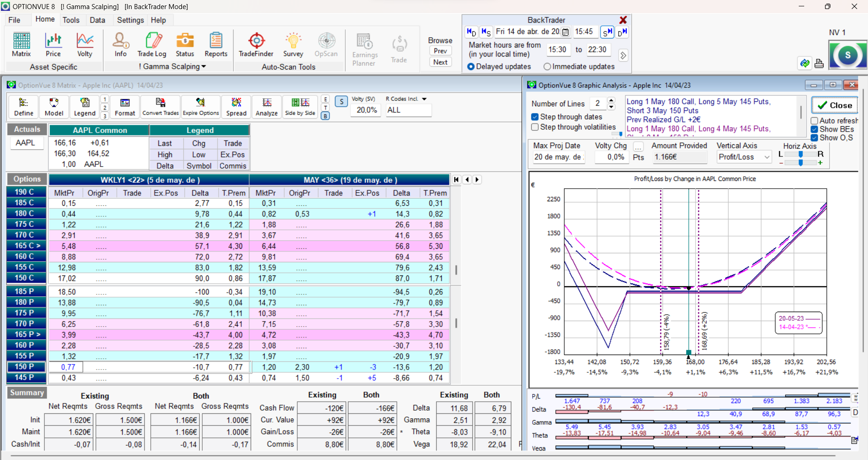Show next expiration columns arrow
Screen dimensions: 868x460
477,180
